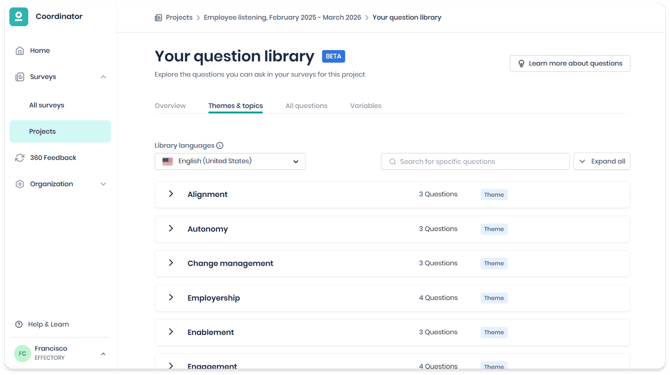The image size is (670, 375).
Task: Click the Enablement Theme tag
Action: pyautogui.click(x=494, y=332)
